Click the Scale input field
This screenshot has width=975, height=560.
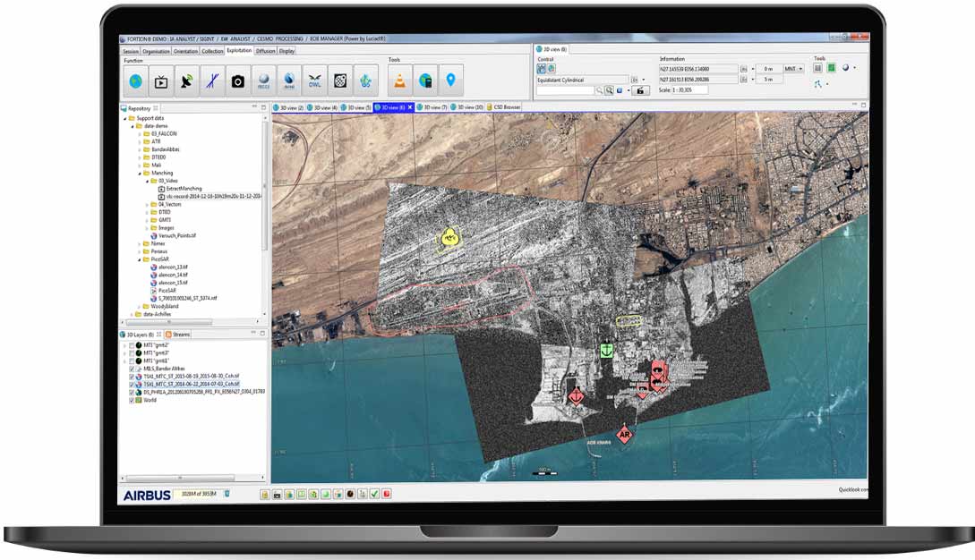tap(689, 89)
